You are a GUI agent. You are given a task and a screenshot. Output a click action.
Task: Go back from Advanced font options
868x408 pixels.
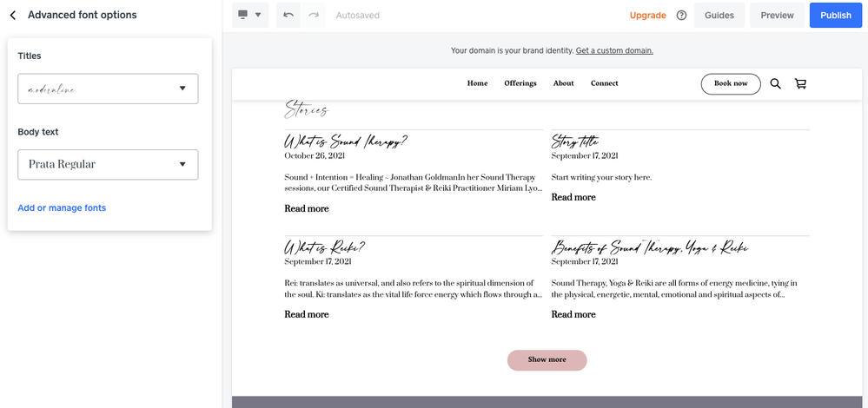[x=13, y=16]
